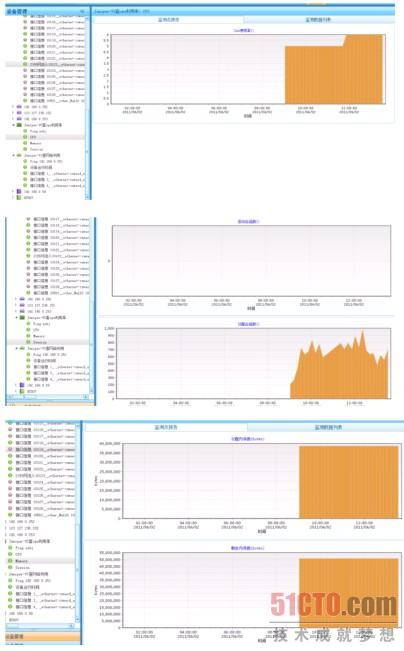Click scroll-down arrow of CPU view tree
The width and height of the screenshot is (404, 651).
pos(87,197)
